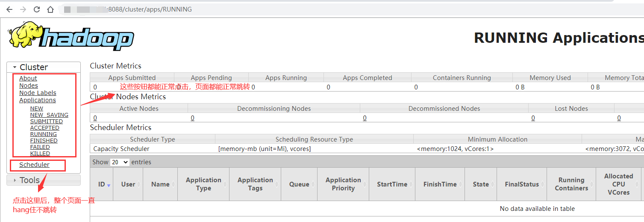
Task: Open the About link
Action: click(x=28, y=78)
